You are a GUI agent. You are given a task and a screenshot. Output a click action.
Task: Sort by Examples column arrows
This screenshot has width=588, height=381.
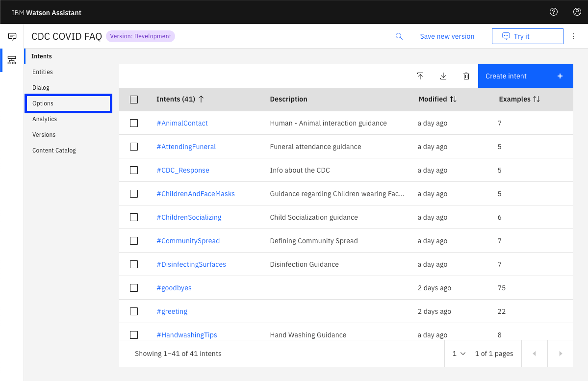click(537, 99)
